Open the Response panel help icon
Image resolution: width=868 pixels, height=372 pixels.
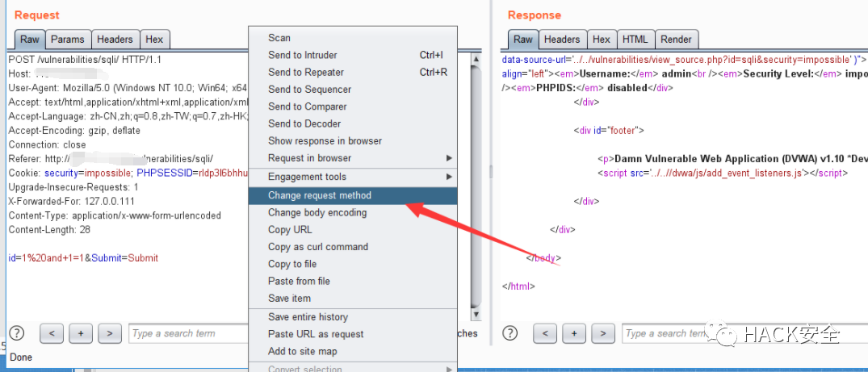pos(511,332)
